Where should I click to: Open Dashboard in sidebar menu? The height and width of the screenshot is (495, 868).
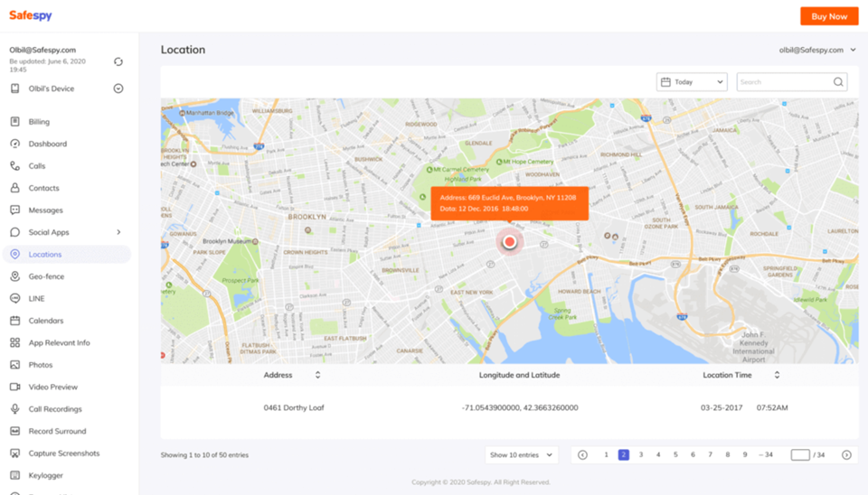click(x=48, y=144)
